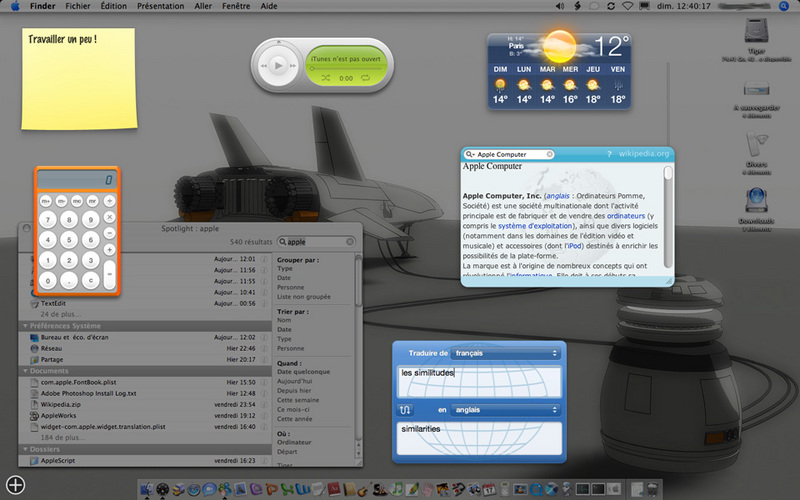Open AirPort Wi-Fi menu bar icon
Viewport: 800px width, 500px height.
coord(628,6)
